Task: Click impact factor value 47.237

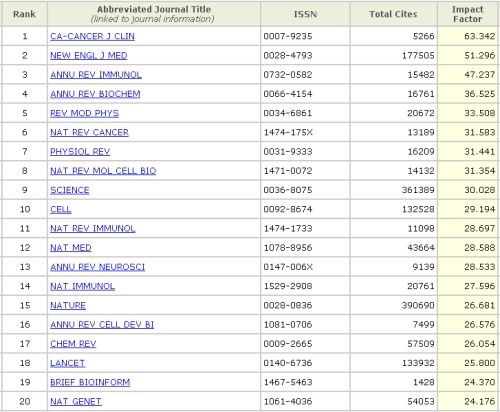Action: pyautogui.click(x=479, y=75)
